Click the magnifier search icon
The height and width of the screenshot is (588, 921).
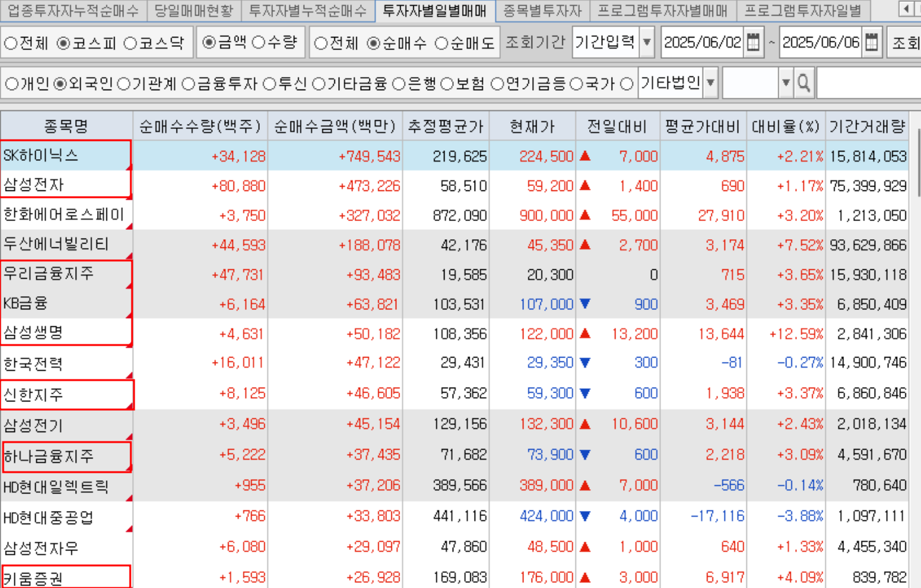(x=804, y=83)
